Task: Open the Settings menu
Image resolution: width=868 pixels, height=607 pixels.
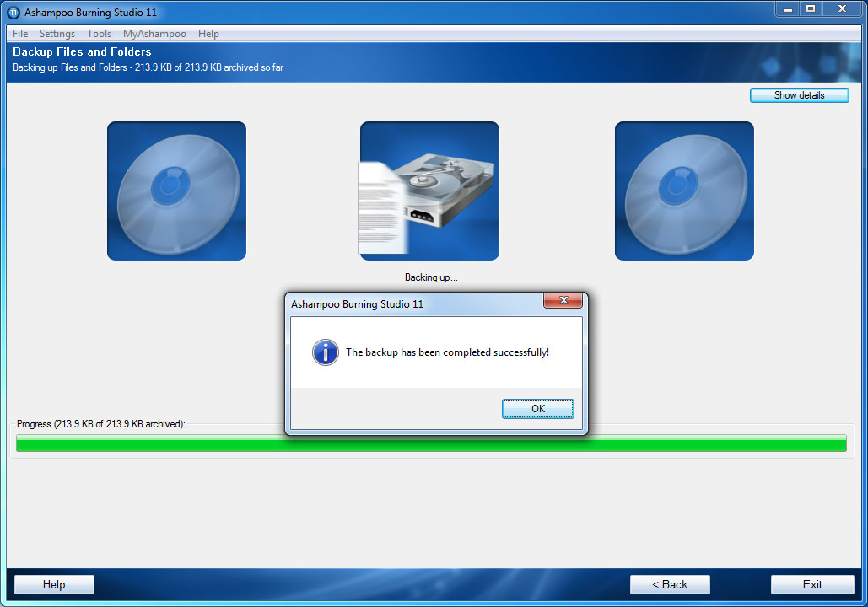Action: pos(57,34)
